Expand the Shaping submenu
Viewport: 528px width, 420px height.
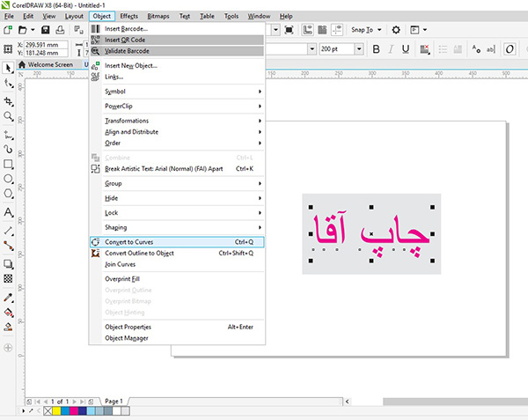[183, 227]
